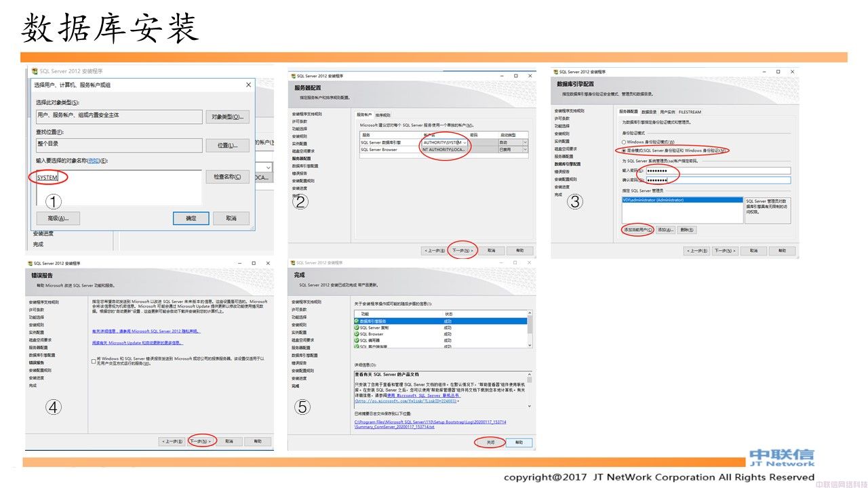This screenshot has height=488, width=868.
Task: Click the feature status list scrollbar in 完成 window
Action: [x=530, y=329]
